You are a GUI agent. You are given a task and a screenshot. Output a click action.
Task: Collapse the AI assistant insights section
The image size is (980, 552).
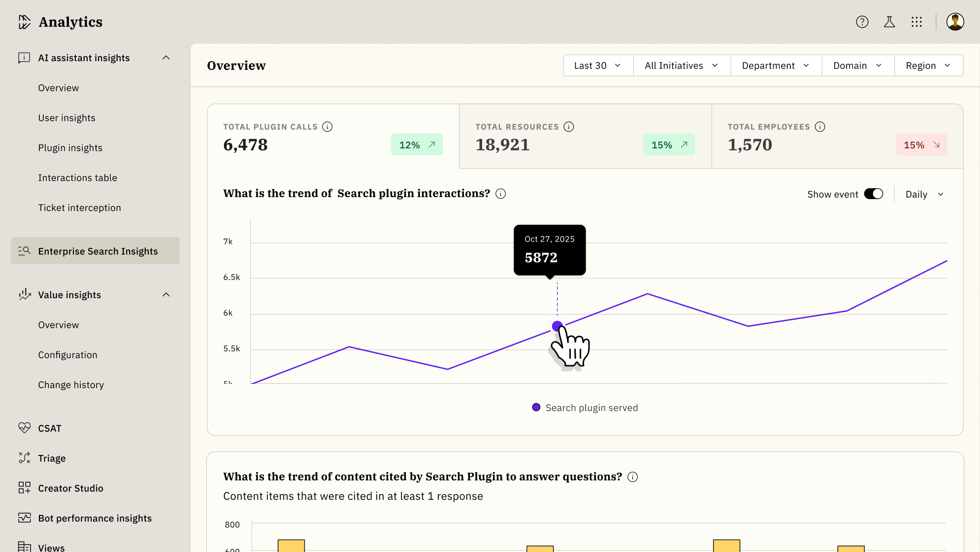click(166, 58)
